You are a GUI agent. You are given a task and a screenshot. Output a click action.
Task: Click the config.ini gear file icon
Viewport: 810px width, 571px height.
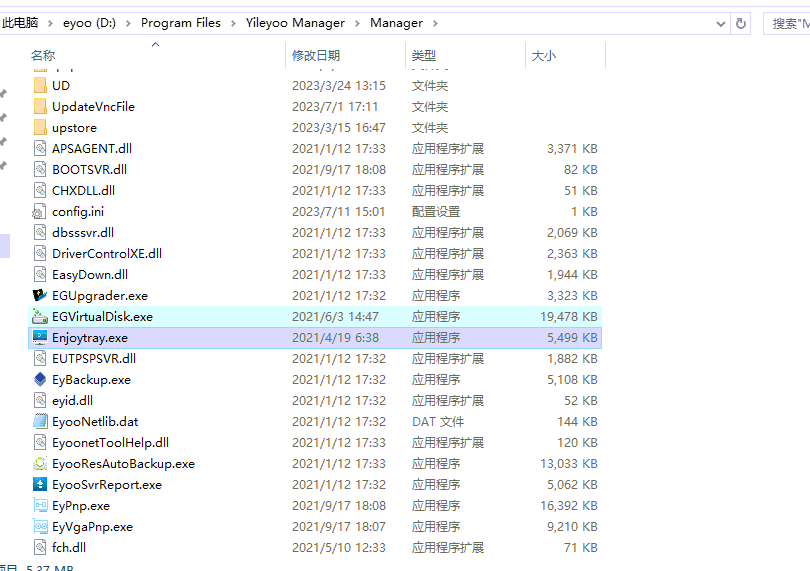[39, 211]
